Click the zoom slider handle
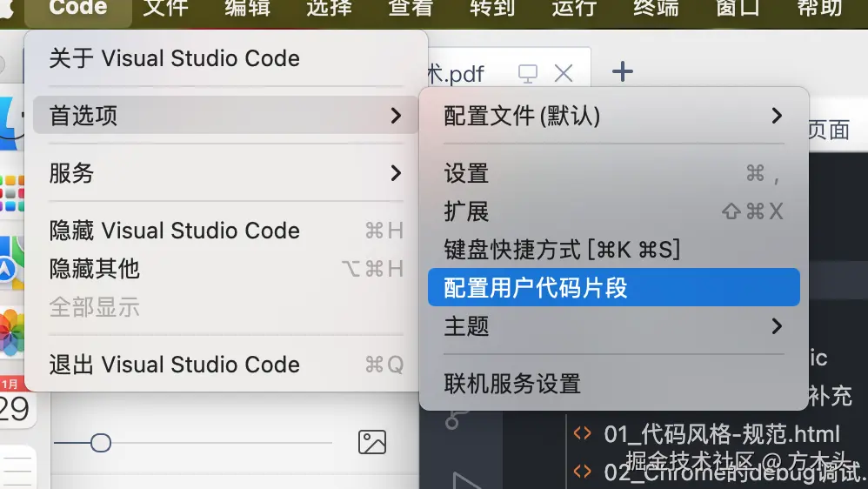 100,443
